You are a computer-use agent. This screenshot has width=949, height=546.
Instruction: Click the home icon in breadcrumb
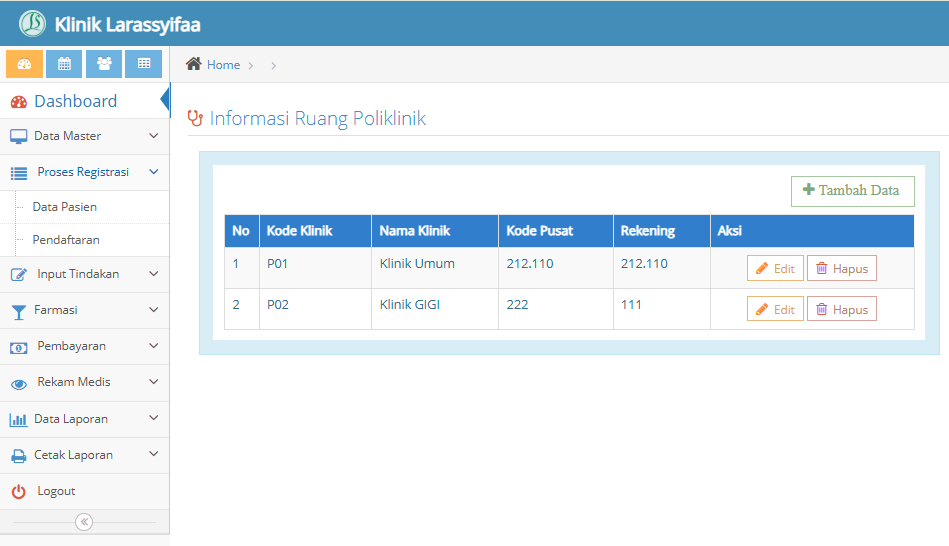click(194, 64)
